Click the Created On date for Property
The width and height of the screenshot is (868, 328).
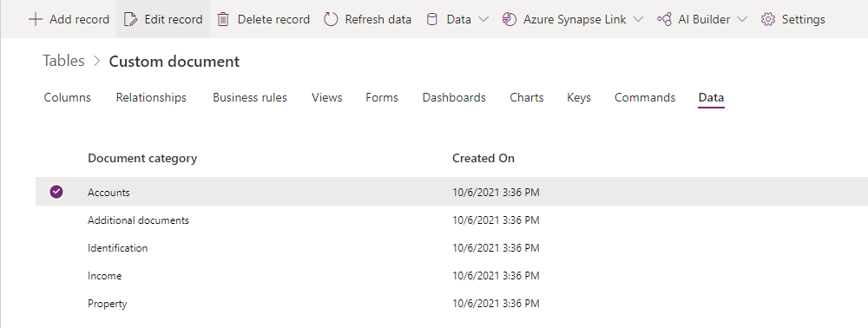coord(496,303)
